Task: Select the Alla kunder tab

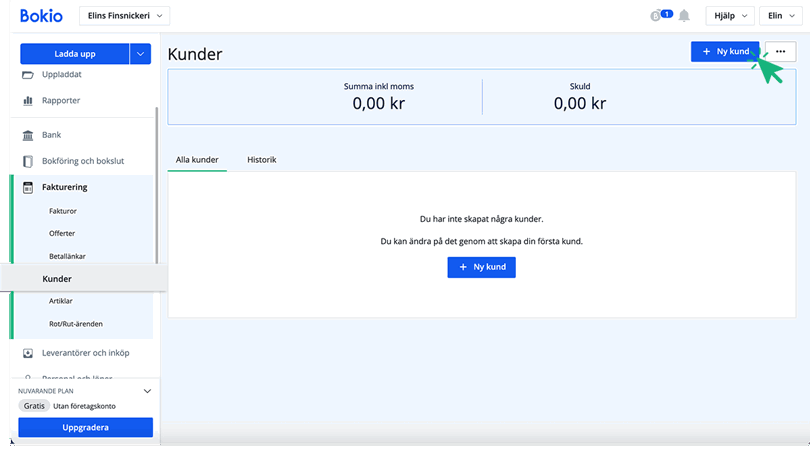Action: tap(197, 159)
